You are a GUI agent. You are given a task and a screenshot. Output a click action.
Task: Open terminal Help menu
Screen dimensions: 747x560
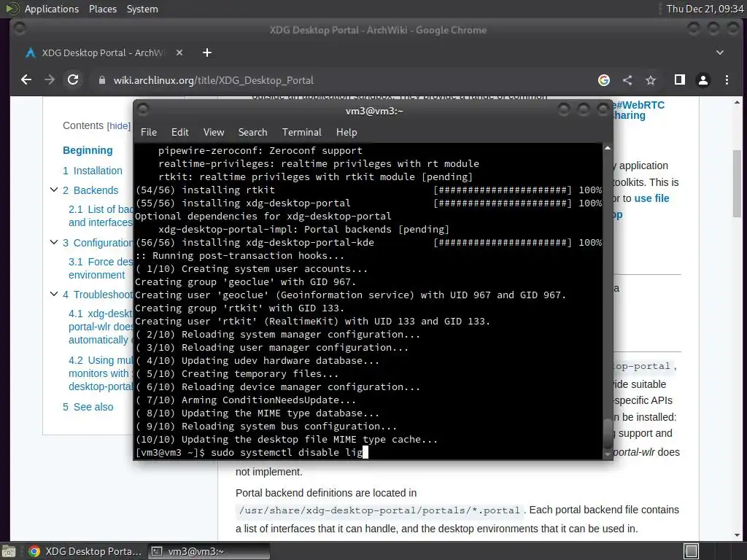pyautogui.click(x=347, y=132)
